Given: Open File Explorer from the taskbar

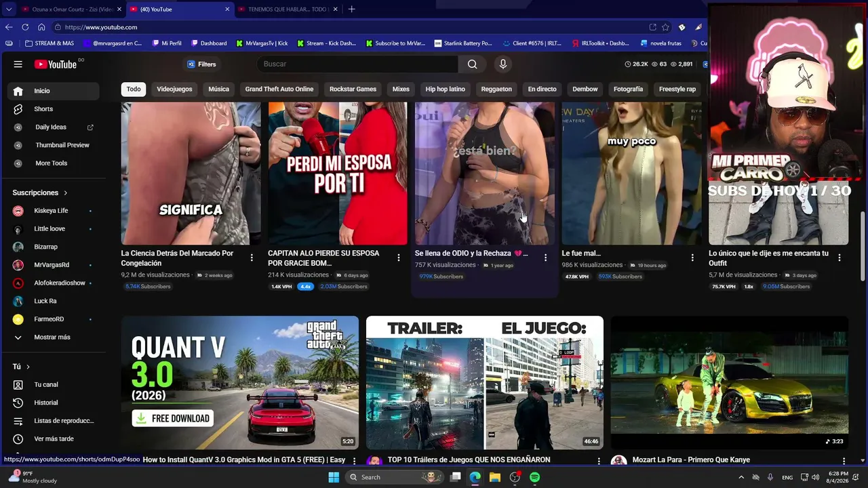Looking at the screenshot, I should pyautogui.click(x=495, y=477).
